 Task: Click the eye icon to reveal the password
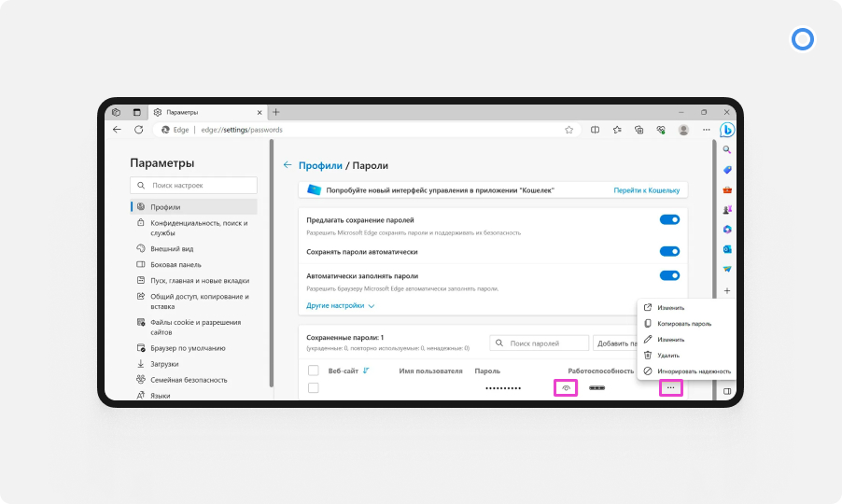(565, 387)
